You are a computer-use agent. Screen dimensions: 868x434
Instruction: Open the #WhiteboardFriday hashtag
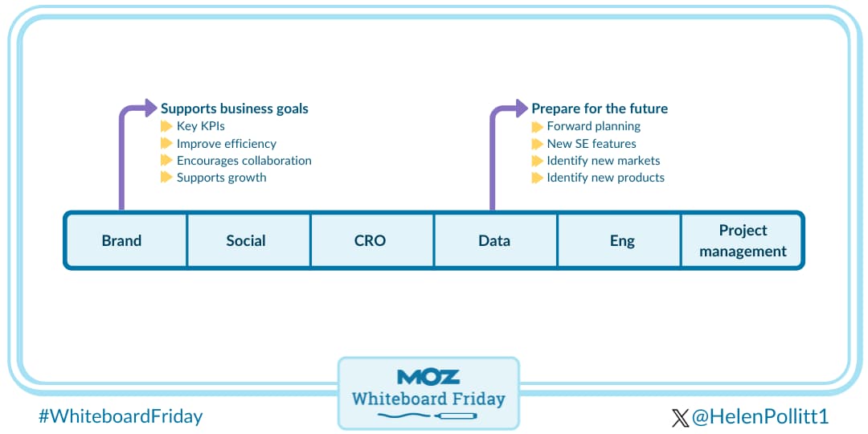coord(121,416)
